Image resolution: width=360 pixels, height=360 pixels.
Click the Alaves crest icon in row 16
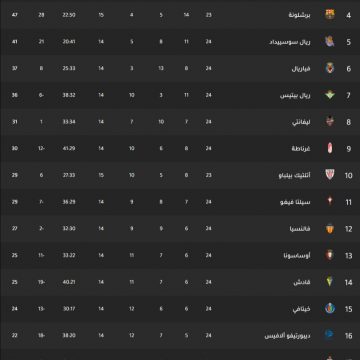[330, 335]
